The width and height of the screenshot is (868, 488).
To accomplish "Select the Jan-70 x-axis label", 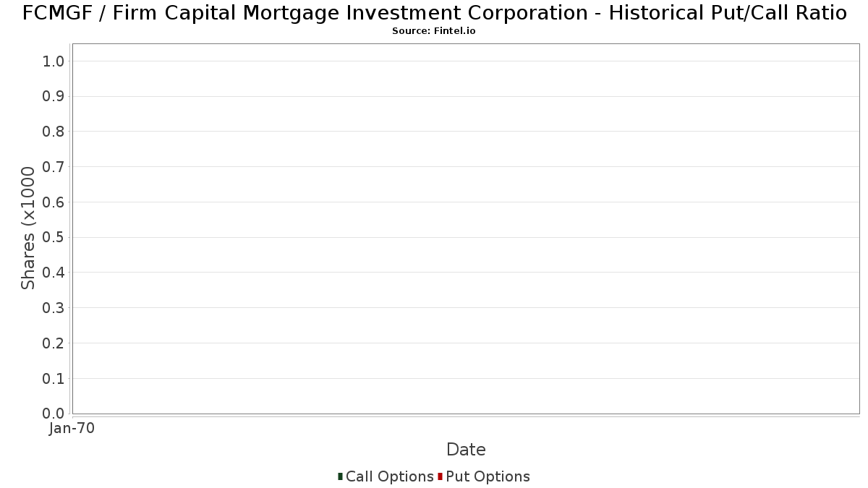I will (x=72, y=429).
